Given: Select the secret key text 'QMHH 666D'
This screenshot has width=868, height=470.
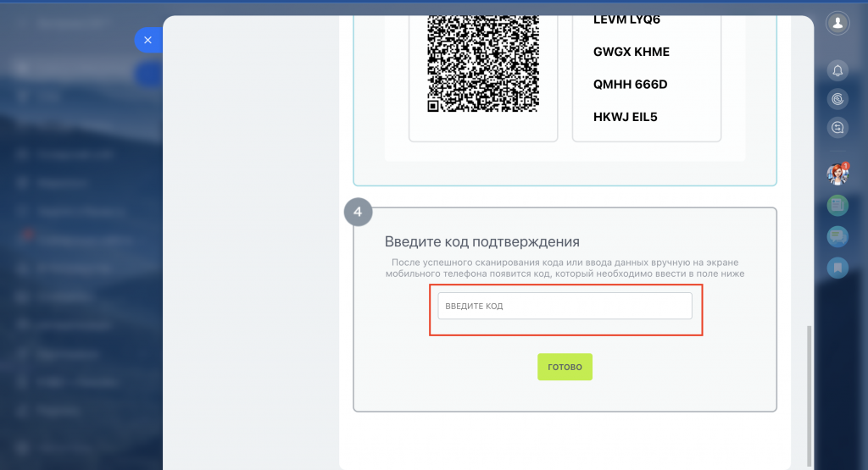Looking at the screenshot, I should coord(630,85).
